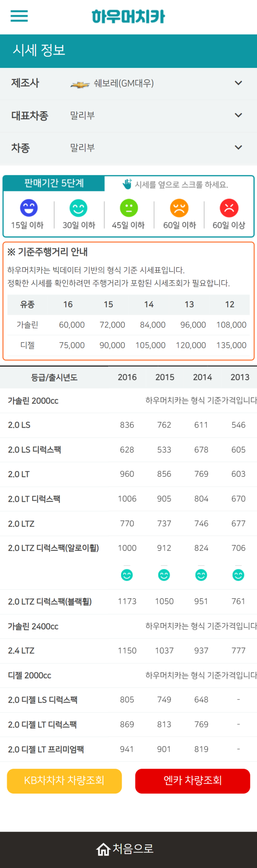Select the 2015 year column header

(165, 377)
